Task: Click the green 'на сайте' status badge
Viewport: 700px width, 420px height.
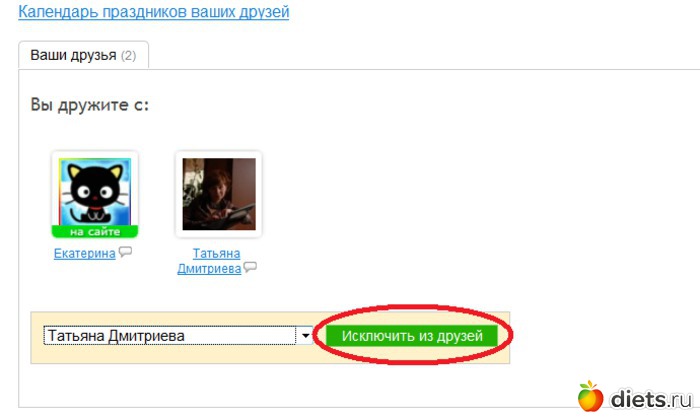Action: click(95, 232)
